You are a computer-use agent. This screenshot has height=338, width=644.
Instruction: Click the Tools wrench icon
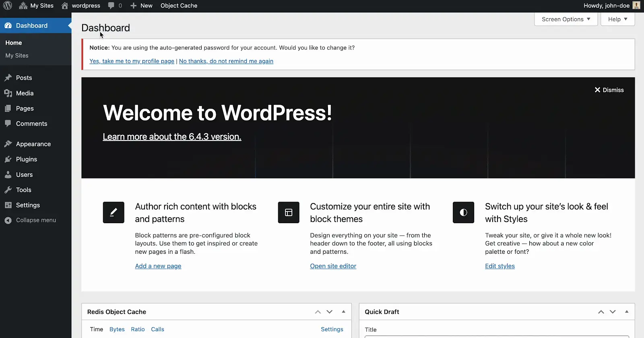pyautogui.click(x=8, y=190)
